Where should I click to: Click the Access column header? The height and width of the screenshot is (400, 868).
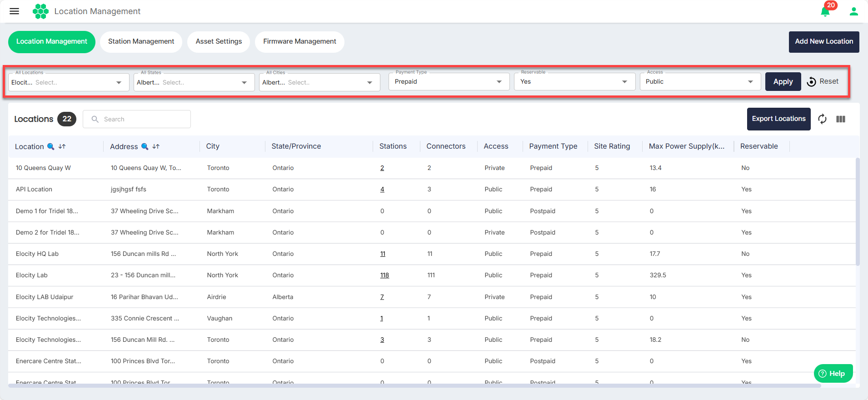tap(496, 146)
